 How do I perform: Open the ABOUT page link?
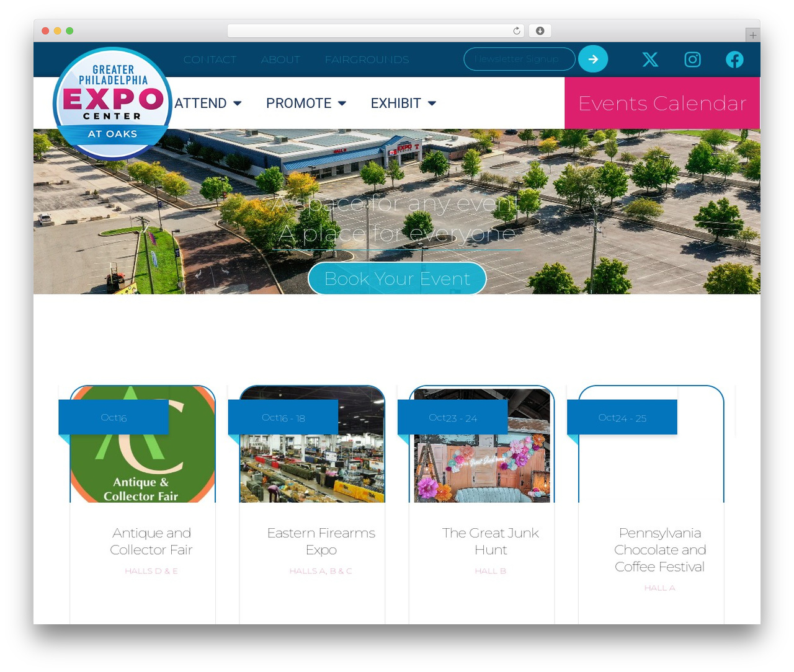280,60
